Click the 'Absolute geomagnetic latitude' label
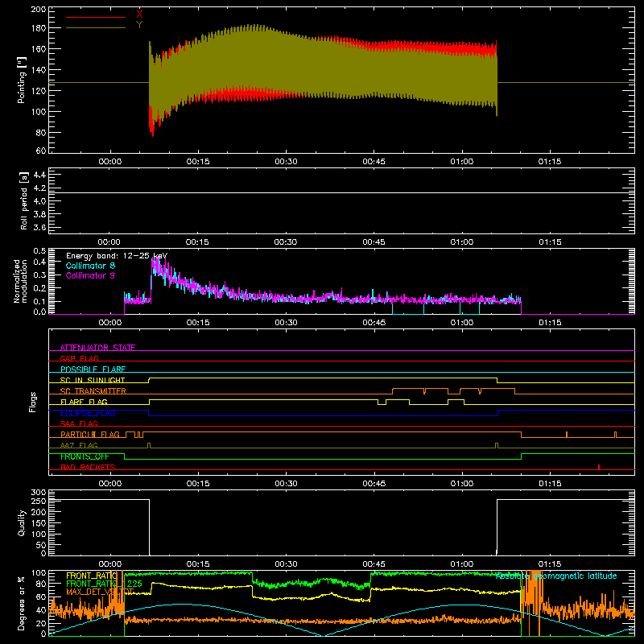This screenshot has height=644, width=644. point(556,576)
